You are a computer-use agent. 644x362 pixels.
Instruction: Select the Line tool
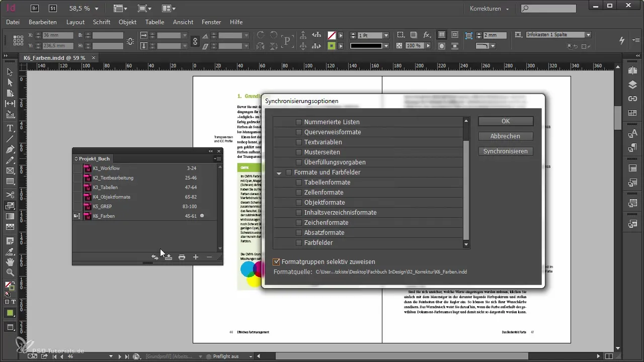click(10, 139)
